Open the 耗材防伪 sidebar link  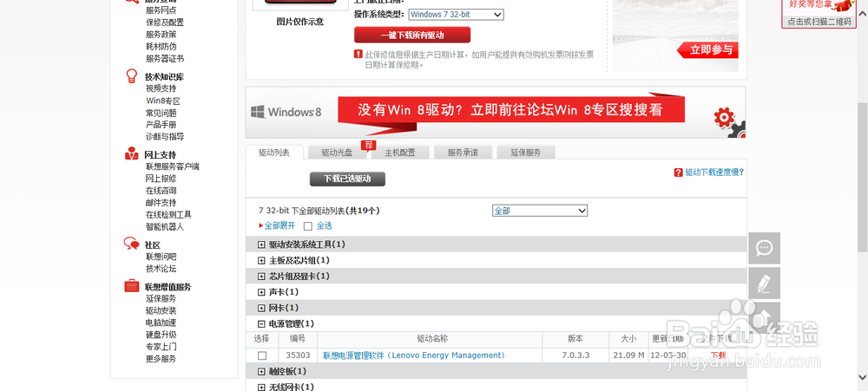click(x=161, y=47)
